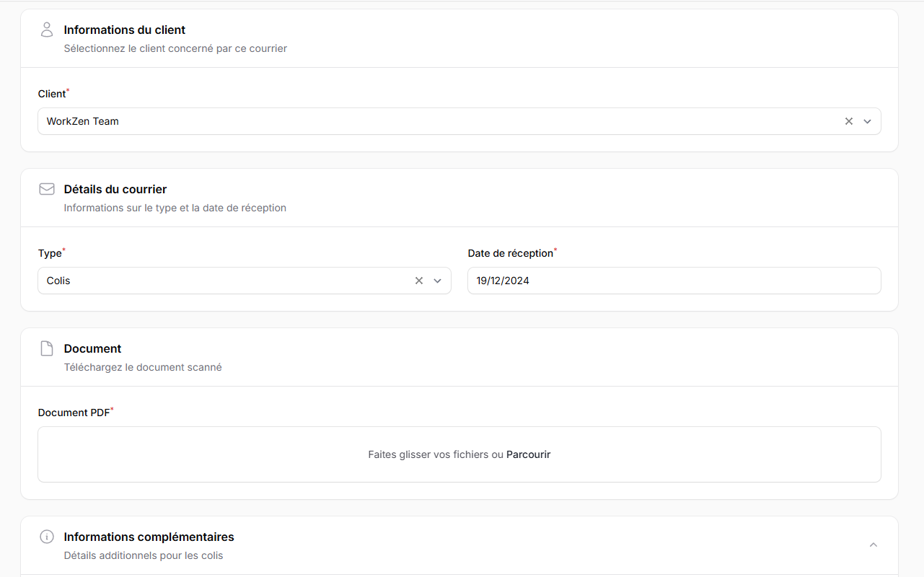Open the Type dropdown list
This screenshot has width=924, height=577.
click(x=437, y=281)
